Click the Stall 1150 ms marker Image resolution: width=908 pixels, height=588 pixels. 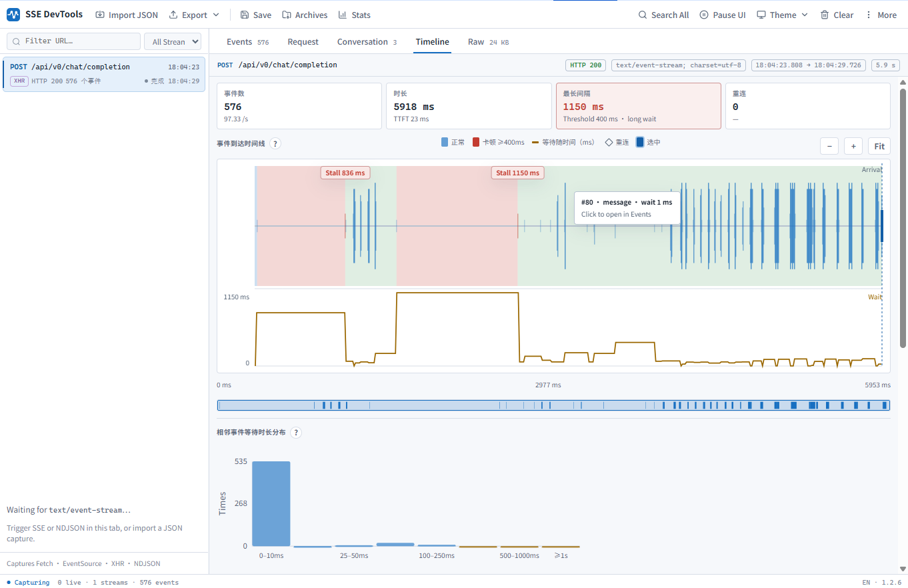pyautogui.click(x=519, y=173)
